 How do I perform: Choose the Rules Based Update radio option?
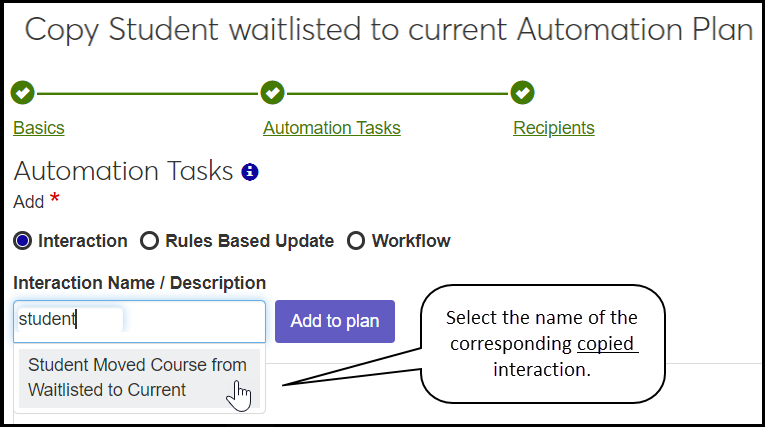[150, 241]
